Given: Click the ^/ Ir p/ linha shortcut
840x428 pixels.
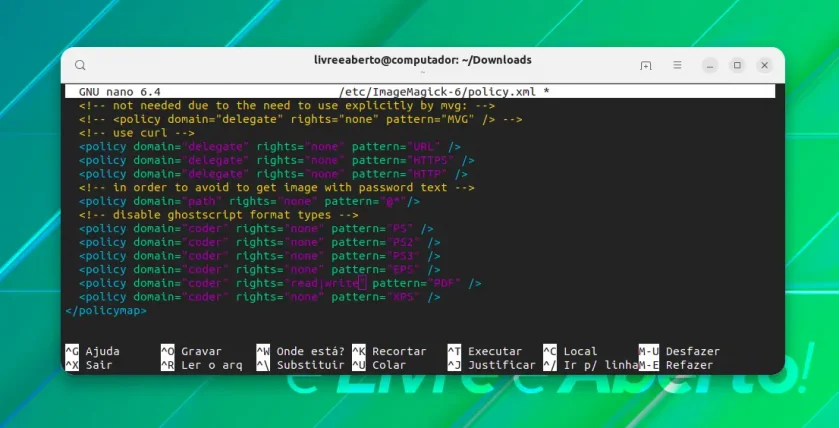Looking at the screenshot, I should (x=590, y=365).
